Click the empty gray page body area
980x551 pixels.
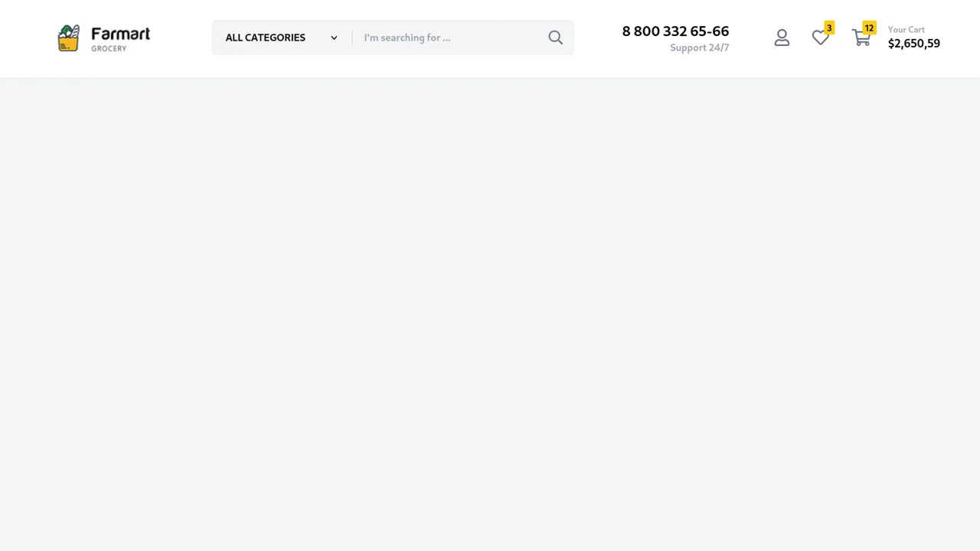tap(490, 314)
